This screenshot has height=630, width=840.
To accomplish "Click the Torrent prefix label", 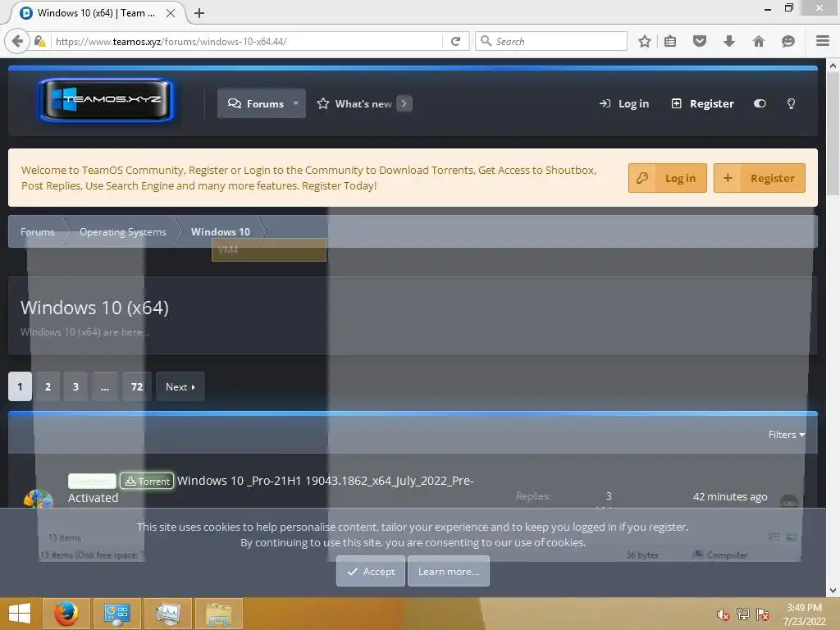I will point(147,481).
